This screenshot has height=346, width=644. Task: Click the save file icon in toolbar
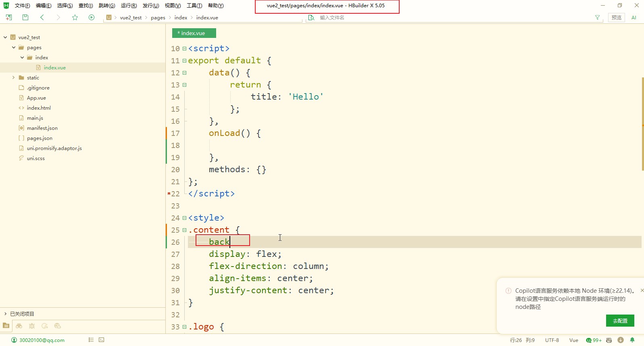[25, 17]
